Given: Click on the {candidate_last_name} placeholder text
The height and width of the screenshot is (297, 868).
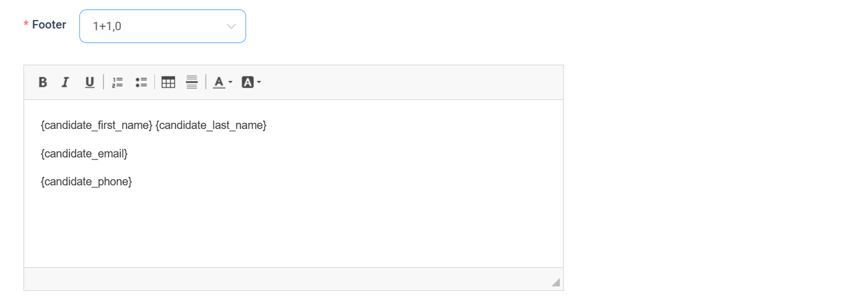Looking at the screenshot, I should click(211, 125).
